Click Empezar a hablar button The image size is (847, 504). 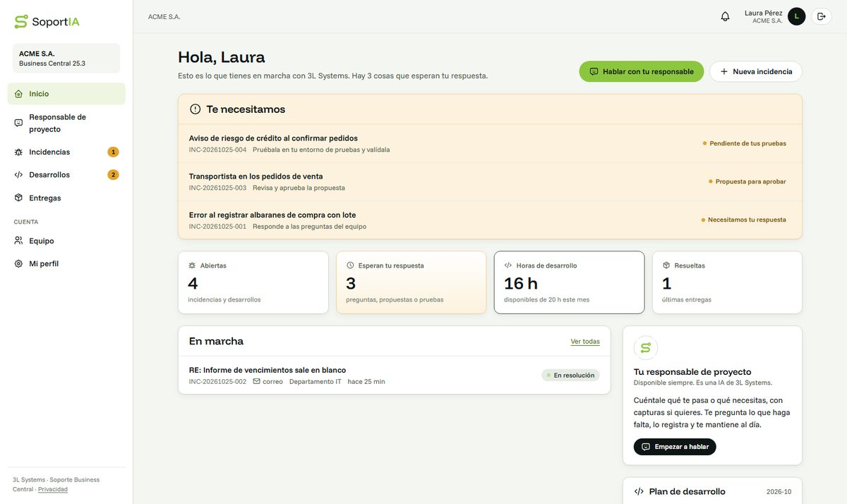point(675,447)
